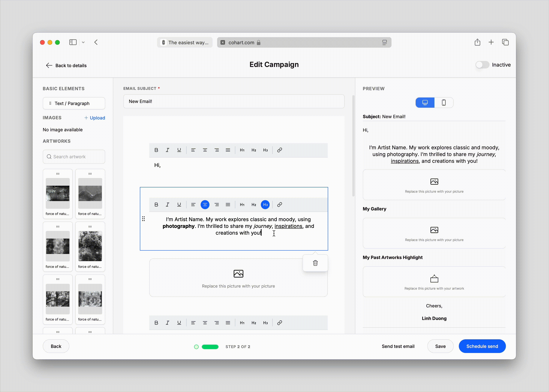Justify text in the Hi paragraph toolbar
This screenshot has width=549, height=392.
(x=228, y=150)
